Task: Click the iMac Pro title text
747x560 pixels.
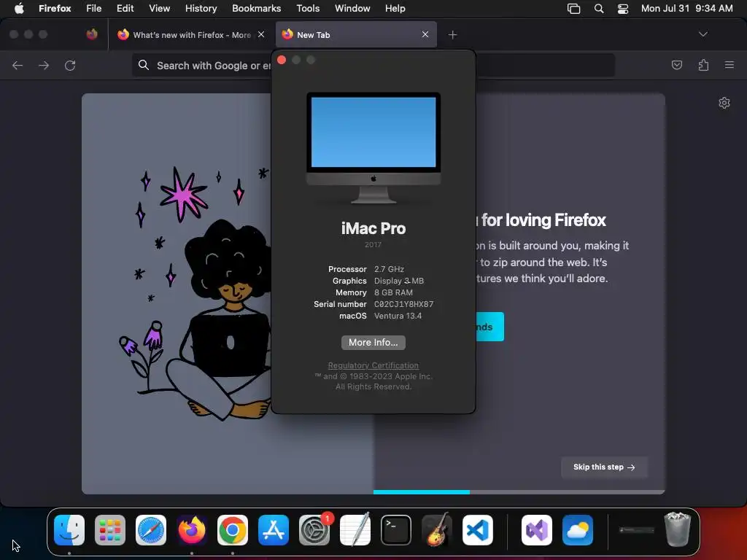Action: 373,228
